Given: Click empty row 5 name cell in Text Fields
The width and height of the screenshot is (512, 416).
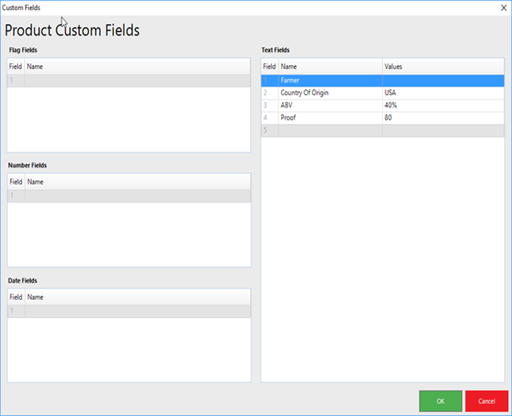Looking at the screenshot, I should (330, 130).
